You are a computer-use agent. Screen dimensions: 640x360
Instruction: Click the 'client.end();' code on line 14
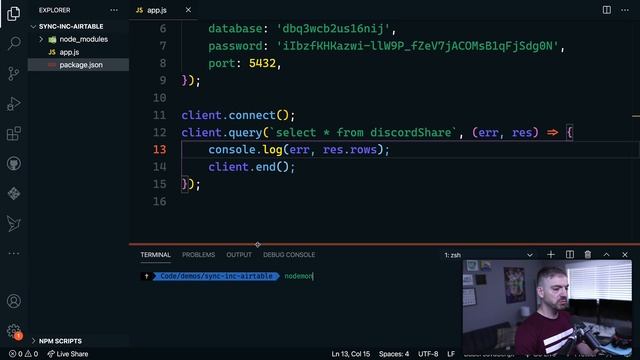(251, 167)
